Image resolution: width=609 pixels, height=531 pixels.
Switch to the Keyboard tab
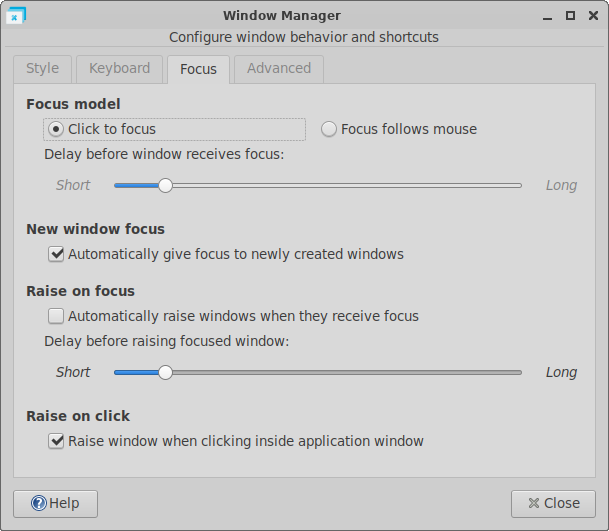pos(119,69)
